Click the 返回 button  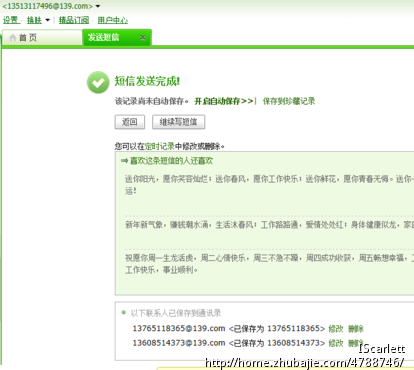click(130, 122)
